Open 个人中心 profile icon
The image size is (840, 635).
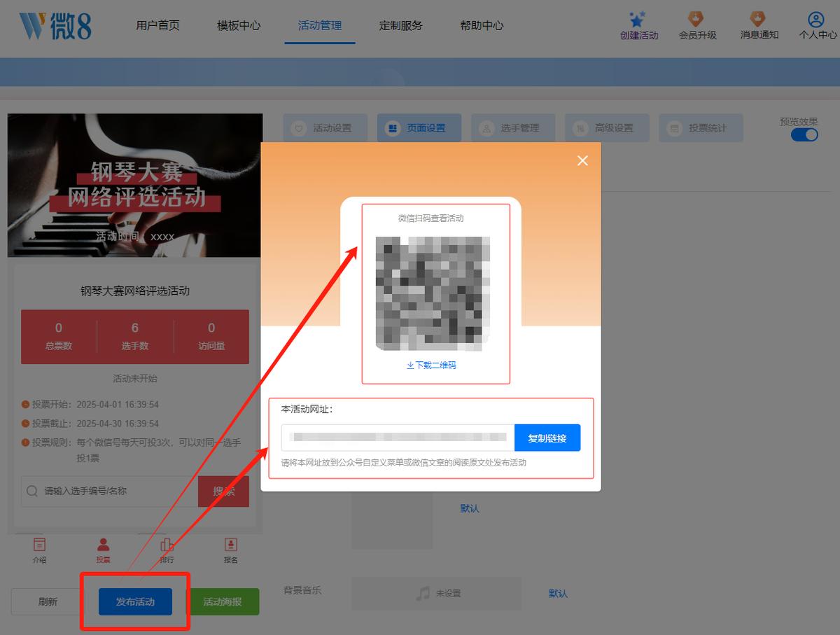tap(815, 19)
